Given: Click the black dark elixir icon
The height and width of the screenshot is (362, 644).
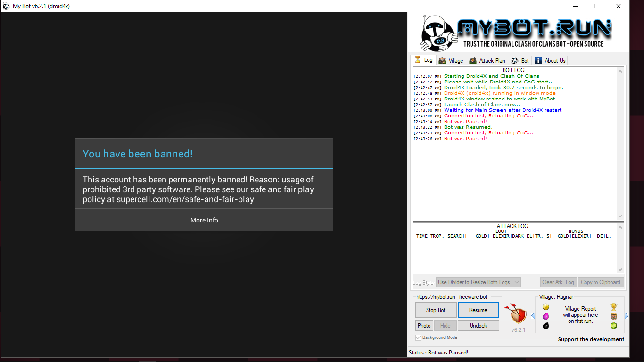Looking at the screenshot, I should point(545,325).
